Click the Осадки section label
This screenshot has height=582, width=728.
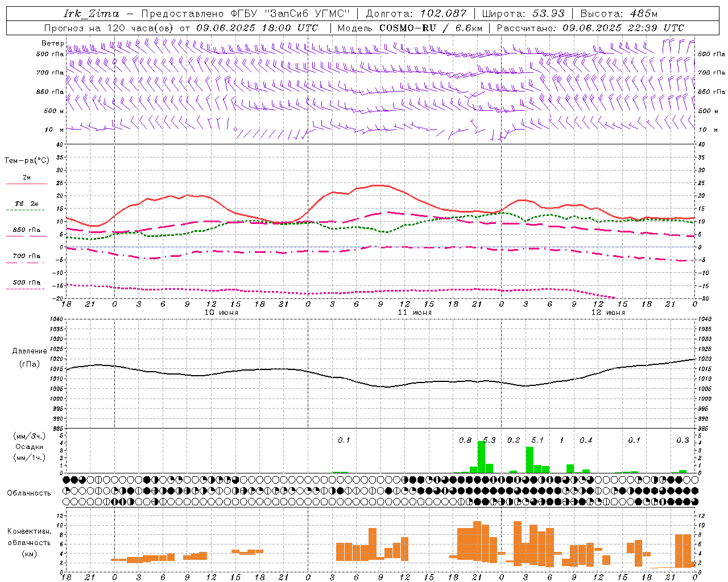pyautogui.click(x=30, y=447)
